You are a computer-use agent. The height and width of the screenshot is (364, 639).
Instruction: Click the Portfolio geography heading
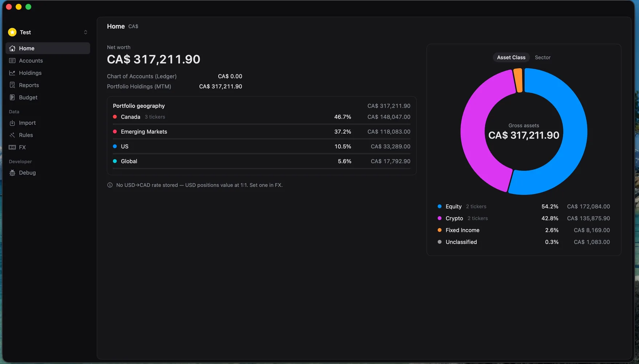click(x=139, y=106)
